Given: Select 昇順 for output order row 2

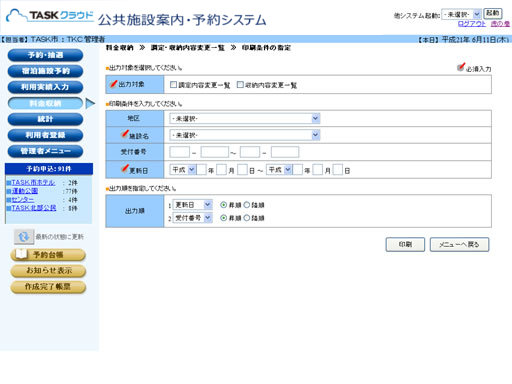Looking at the screenshot, I should (224, 218).
